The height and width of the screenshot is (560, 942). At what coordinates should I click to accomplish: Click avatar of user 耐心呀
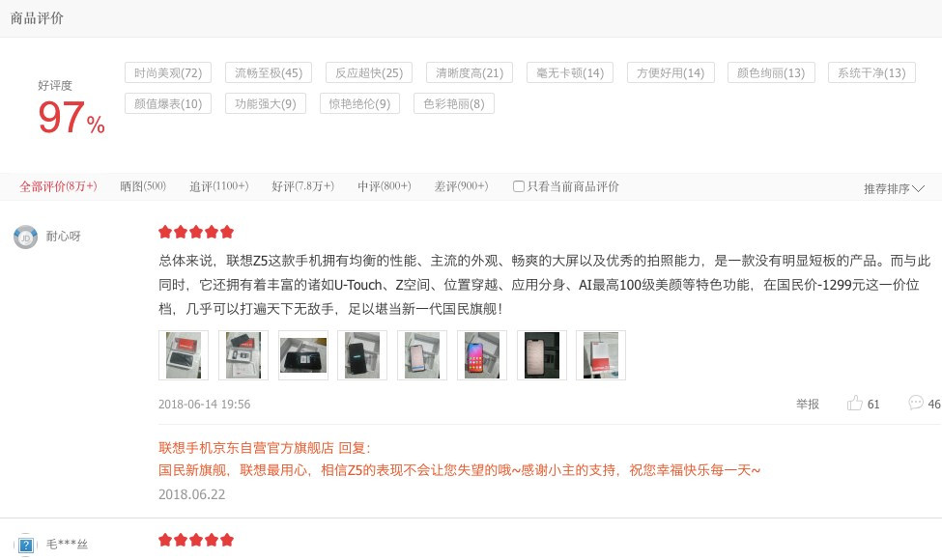coord(26,238)
